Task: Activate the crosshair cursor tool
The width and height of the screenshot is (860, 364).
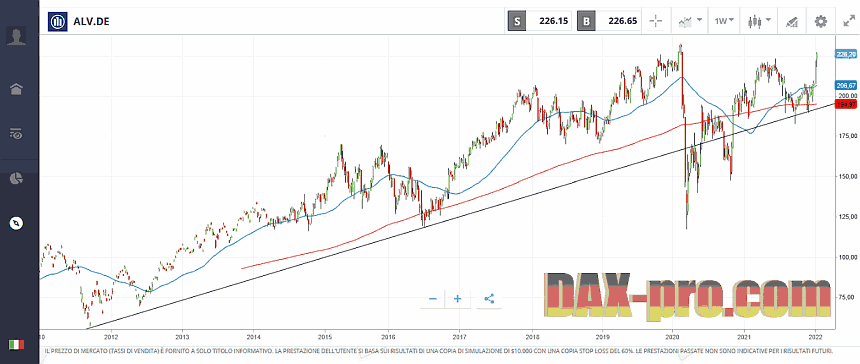Action: pyautogui.click(x=656, y=22)
